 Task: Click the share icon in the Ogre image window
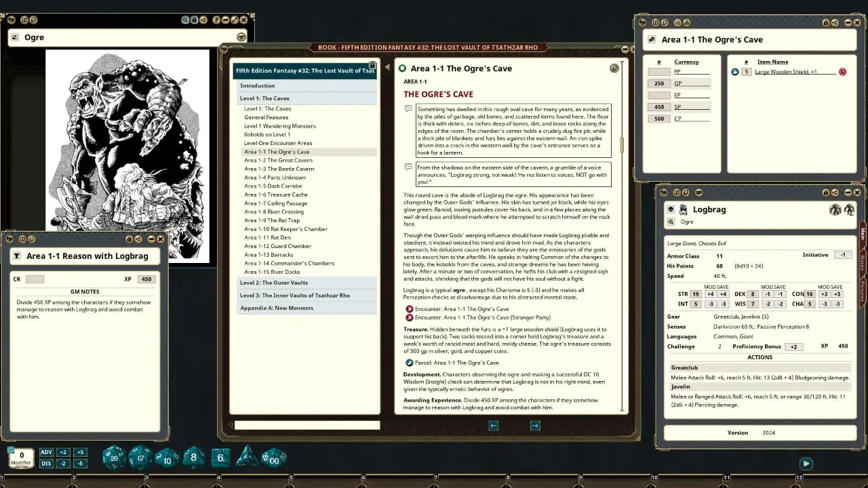203,20
